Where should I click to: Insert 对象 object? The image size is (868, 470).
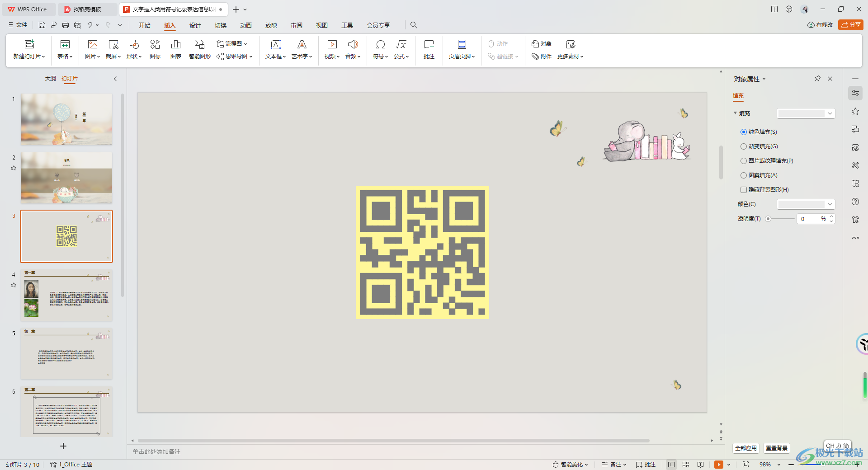pos(542,44)
